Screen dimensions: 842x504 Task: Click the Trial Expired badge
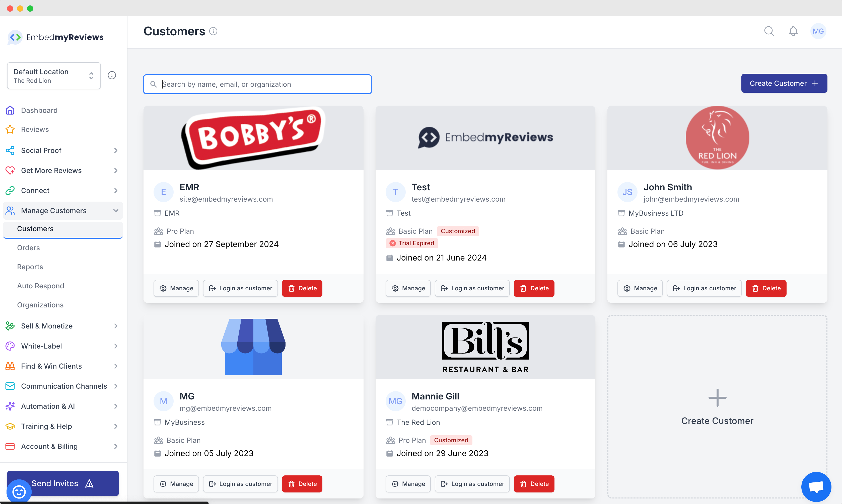click(x=412, y=243)
